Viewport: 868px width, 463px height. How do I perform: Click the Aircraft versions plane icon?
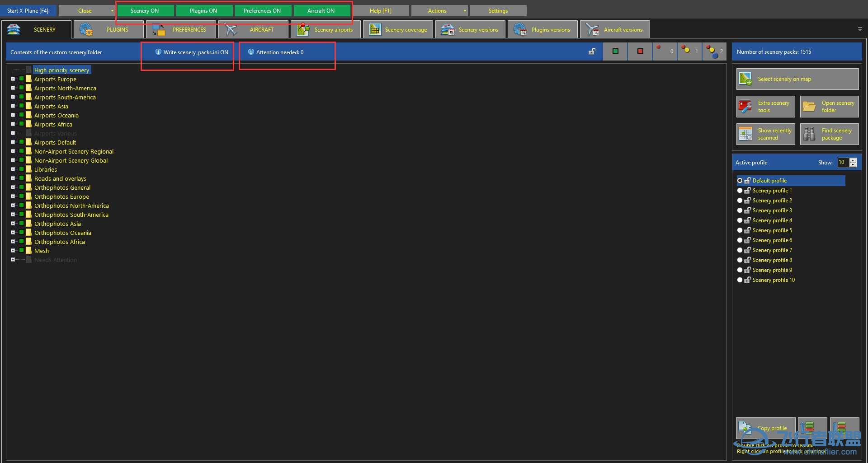pyautogui.click(x=592, y=29)
